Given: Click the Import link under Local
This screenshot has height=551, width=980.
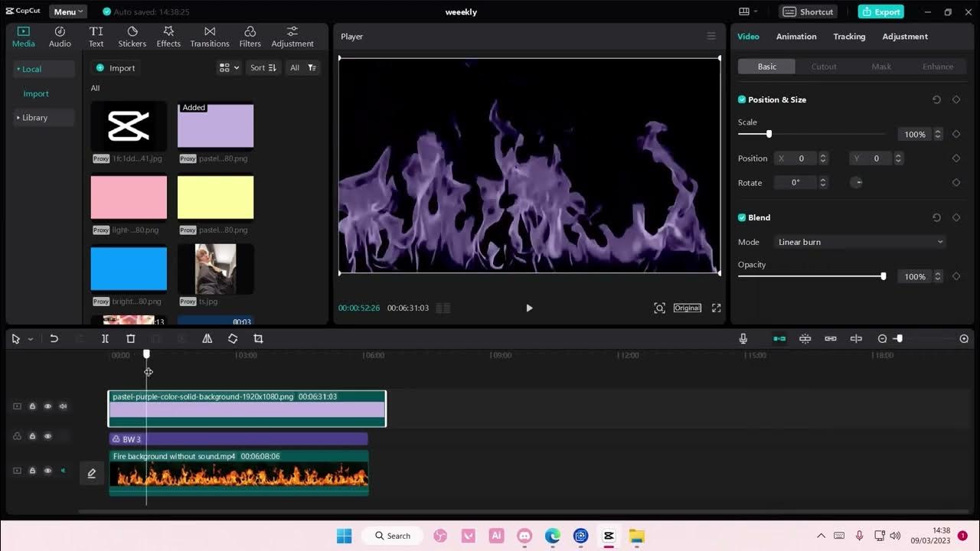Looking at the screenshot, I should point(36,93).
